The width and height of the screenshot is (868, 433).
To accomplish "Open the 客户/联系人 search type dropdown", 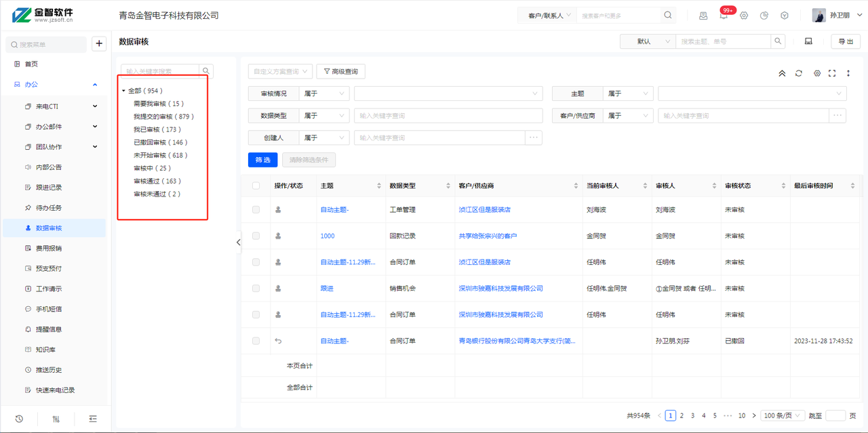I will (x=547, y=15).
